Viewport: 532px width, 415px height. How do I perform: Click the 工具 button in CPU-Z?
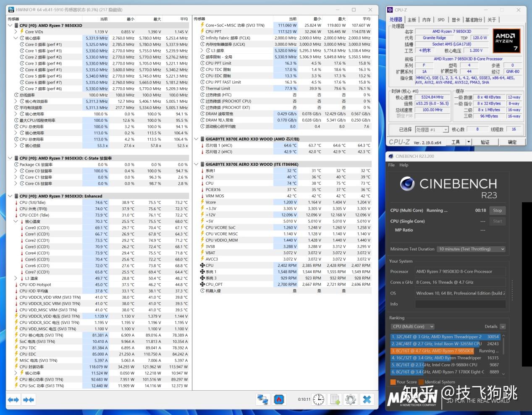tap(456, 142)
